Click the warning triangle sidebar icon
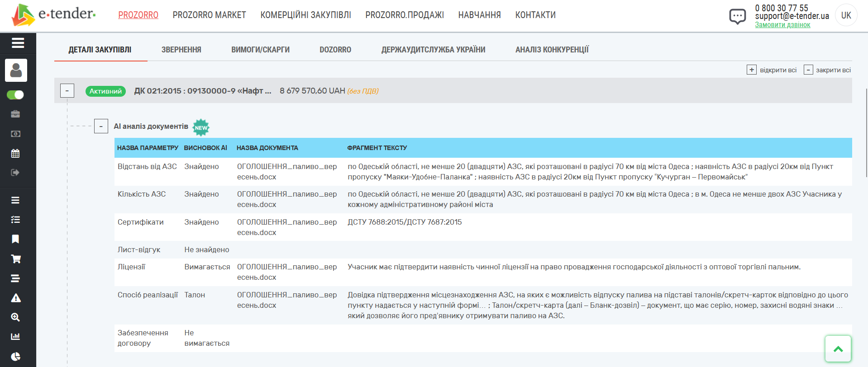Viewport: 868px width, 367px height. pyautogui.click(x=15, y=298)
